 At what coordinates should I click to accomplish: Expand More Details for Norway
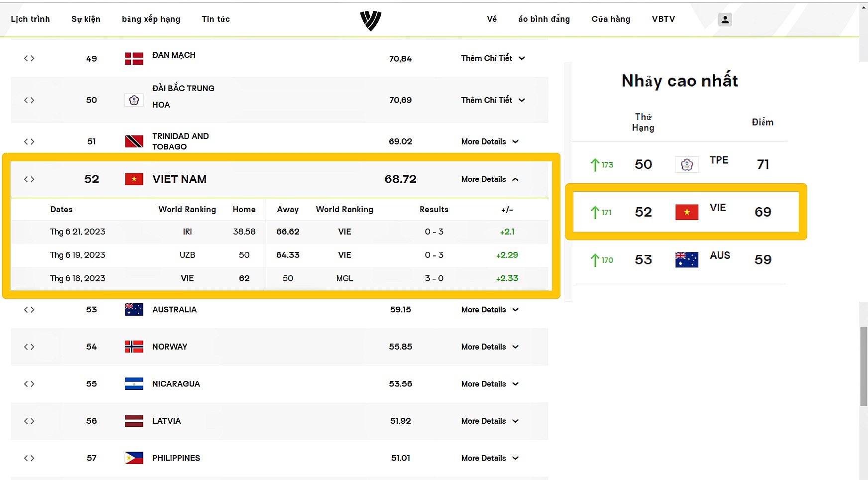tap(490, 347)
